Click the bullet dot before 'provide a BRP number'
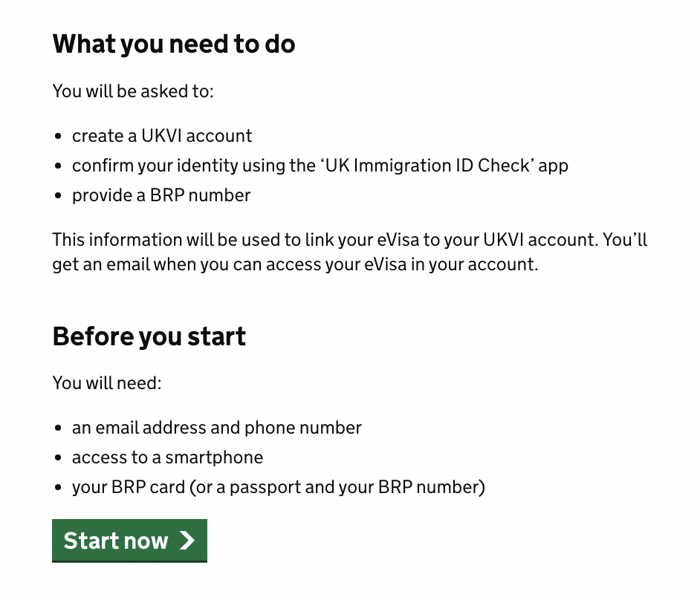 click(57, 195)
